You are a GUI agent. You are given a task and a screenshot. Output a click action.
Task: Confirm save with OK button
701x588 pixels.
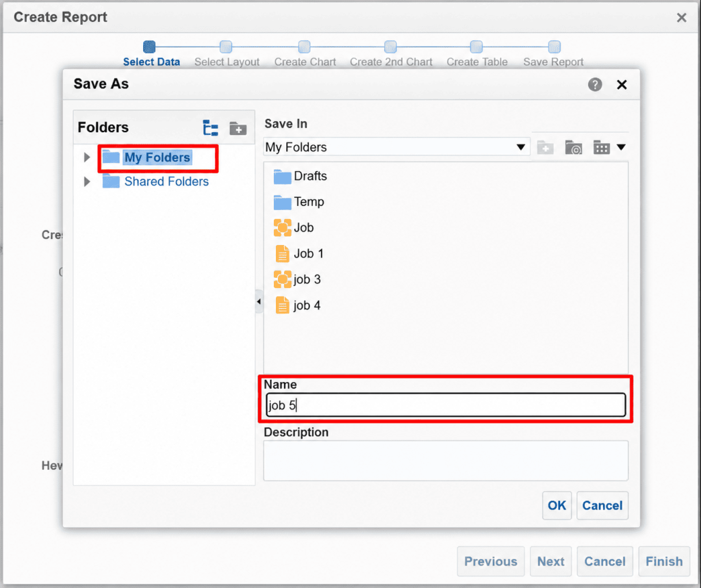pyautogui.click(x=557, y=505)
